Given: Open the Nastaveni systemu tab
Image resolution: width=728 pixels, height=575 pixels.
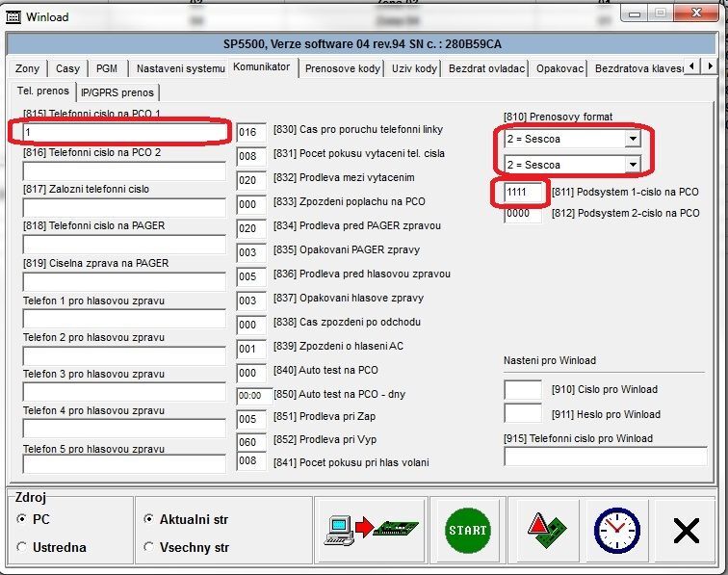Looking at the screenshot, I should pyautogui.click(x=180, y=68).
